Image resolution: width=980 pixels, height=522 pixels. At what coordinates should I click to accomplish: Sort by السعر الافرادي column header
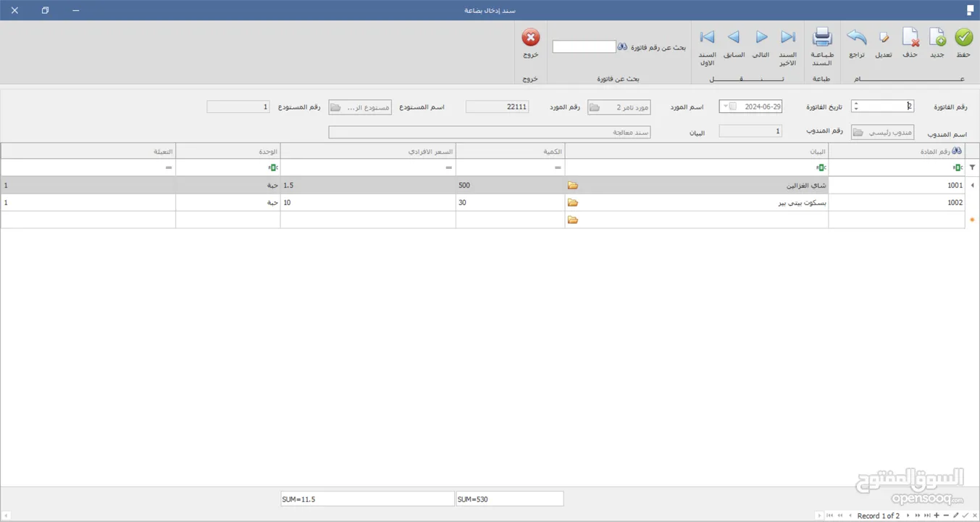(x=368, y=151)
